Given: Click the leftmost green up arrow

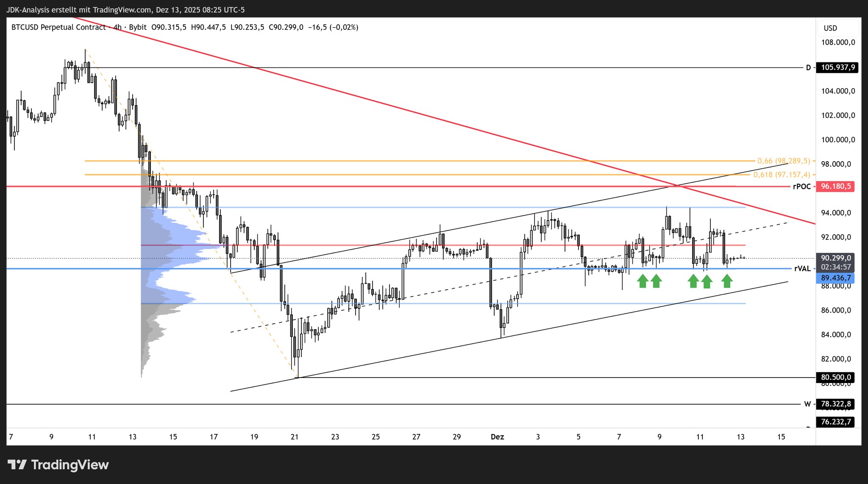Looking at the screenshot, I should (643, 281).
